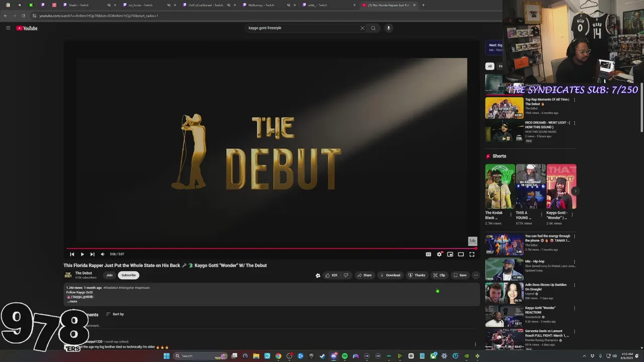Open Spotify from the taskbar
This screenshot has height=362, width=644.
[345, 356]
